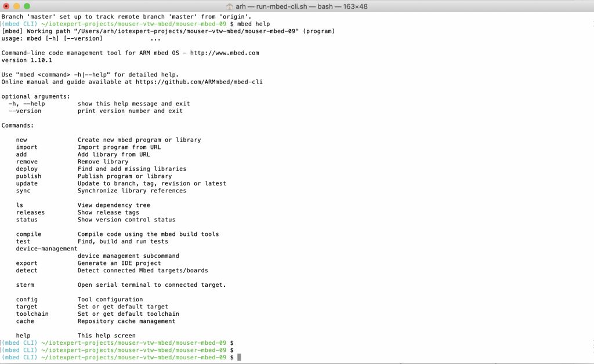This screenshot has height=364, width=594.
Task: Click the yellow minimize window button
Action: click(x=16, y=6)
